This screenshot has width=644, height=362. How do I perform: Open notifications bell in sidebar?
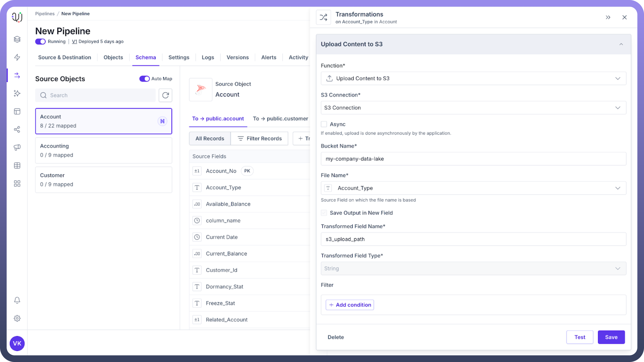tap(17, 300)
